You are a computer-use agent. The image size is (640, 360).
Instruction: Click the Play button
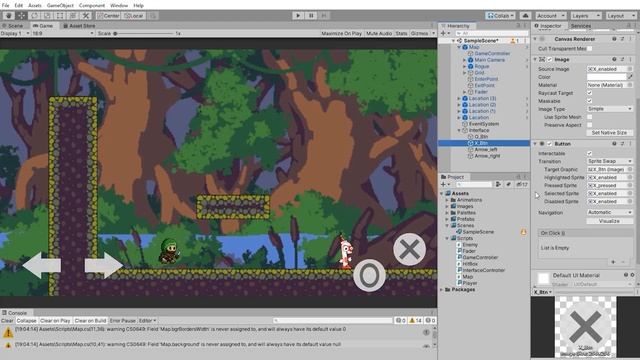[298, 16]
